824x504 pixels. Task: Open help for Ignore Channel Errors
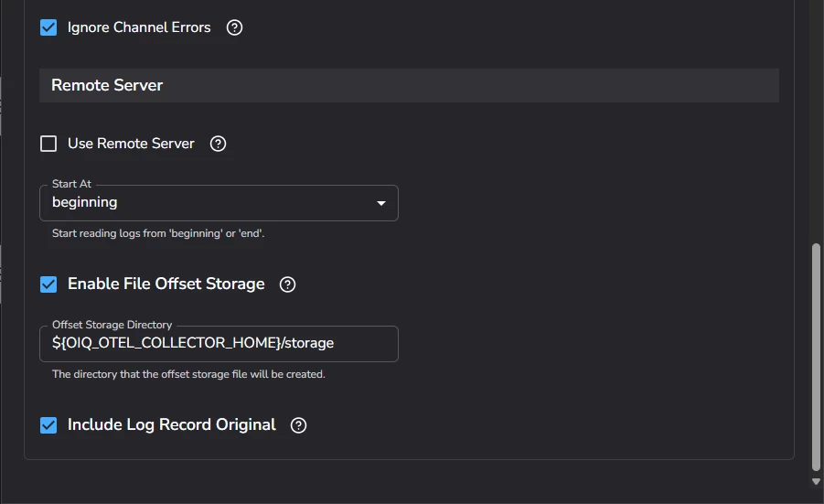234,27
